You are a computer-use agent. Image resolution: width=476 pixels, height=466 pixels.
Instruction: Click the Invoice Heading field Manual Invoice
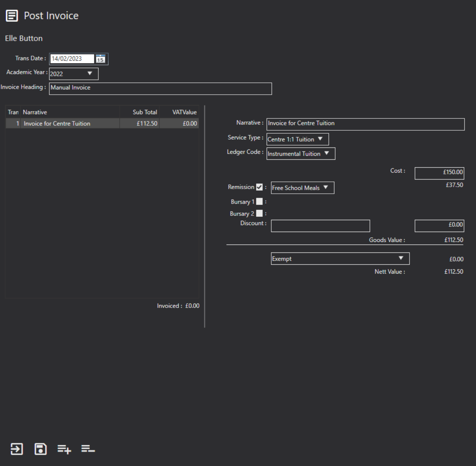tap(161, 88)
